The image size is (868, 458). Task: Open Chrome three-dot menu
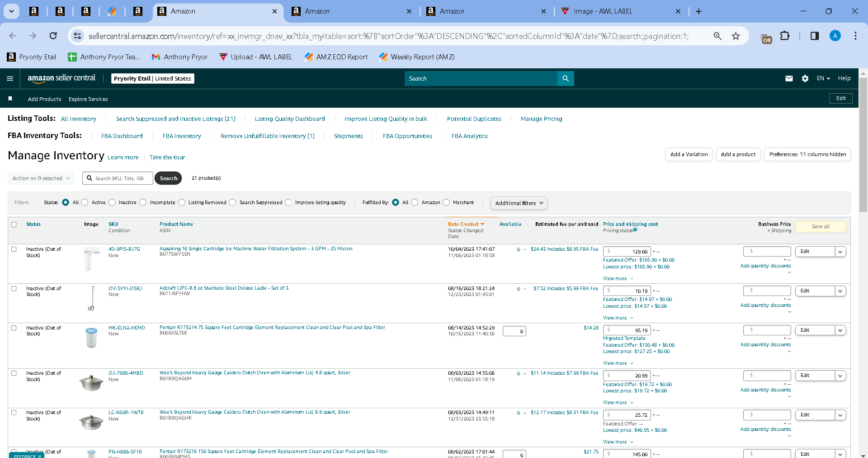855,36
